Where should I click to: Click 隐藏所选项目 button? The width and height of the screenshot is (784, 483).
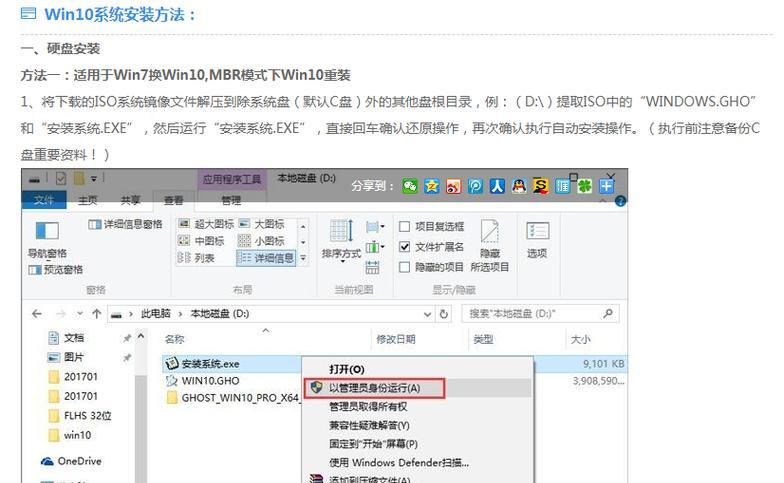click(490, 246)
